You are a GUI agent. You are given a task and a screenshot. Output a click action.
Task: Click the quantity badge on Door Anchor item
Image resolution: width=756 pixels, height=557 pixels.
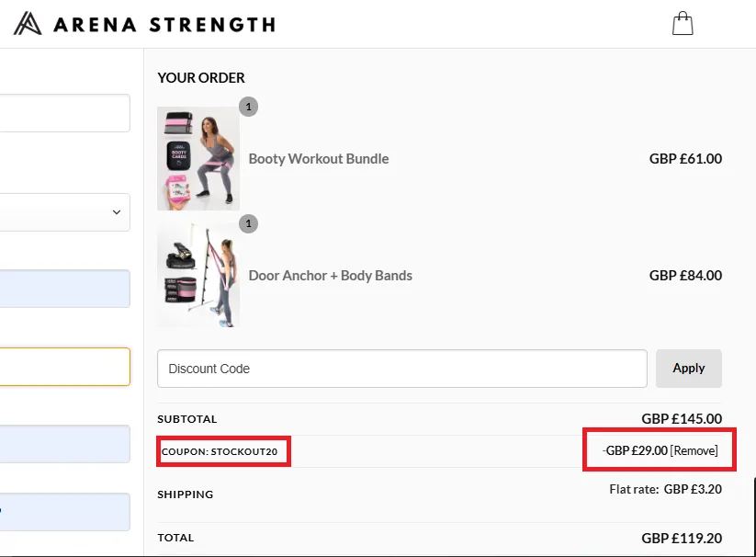tap(248, 223)
